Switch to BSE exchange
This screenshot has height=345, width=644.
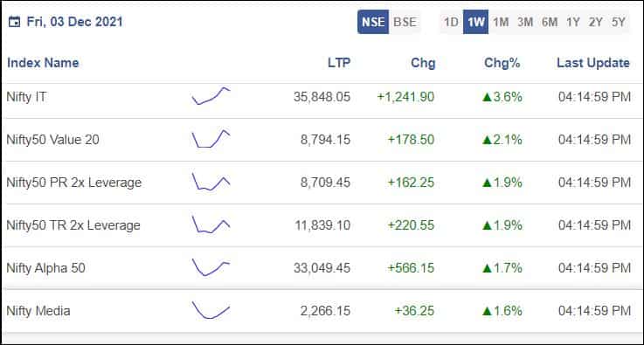tap(405, 22)
